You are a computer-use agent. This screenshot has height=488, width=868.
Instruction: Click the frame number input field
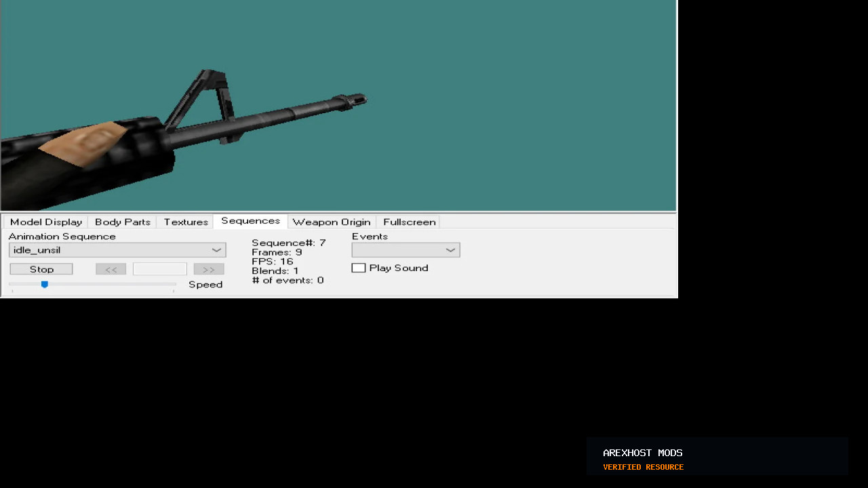pyautogui.click(x=160, y=269)
